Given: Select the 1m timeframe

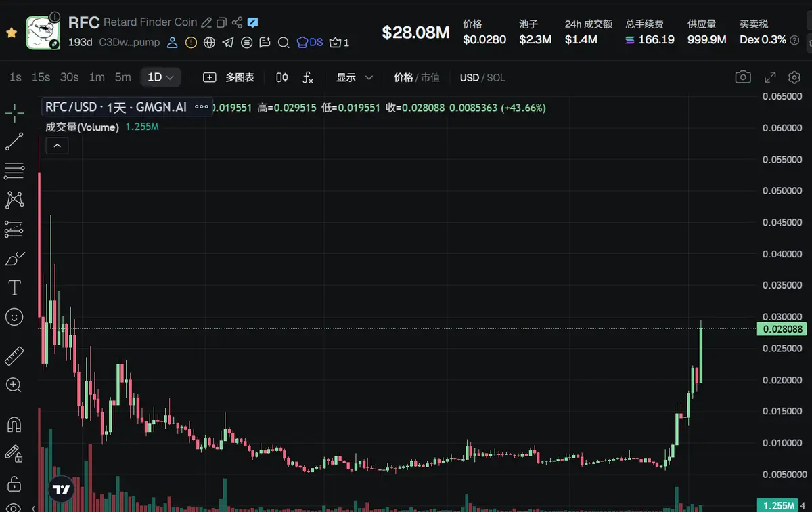Looking at the screenshot, I should pyautogui.click(x=97, y=77).
